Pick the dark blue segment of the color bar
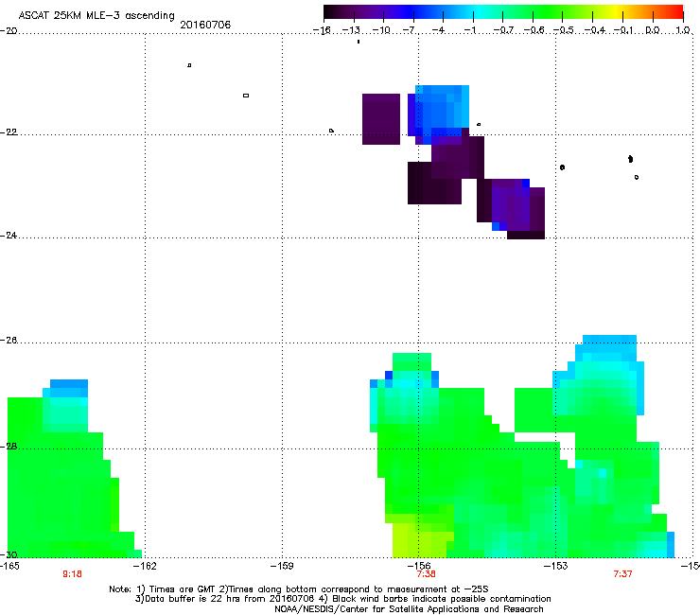Screen dimensions: 700x615 point(409,12)
